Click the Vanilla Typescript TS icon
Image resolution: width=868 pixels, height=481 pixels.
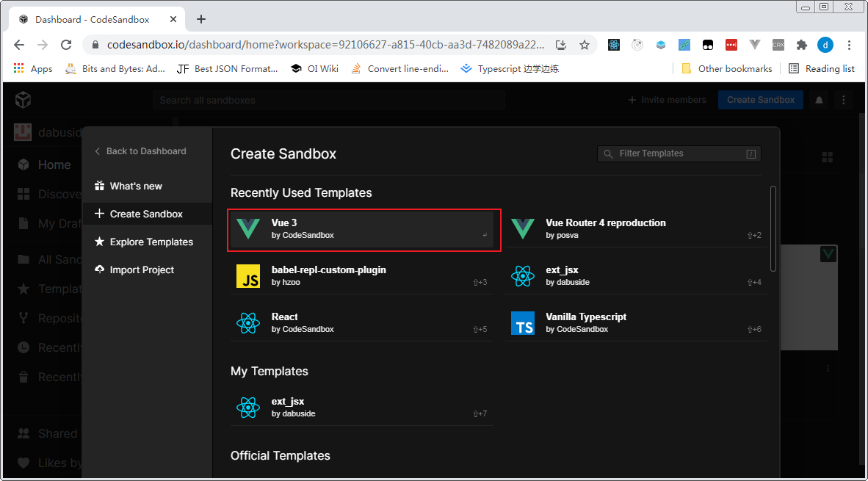pyautogui.click(x=522, y=322)
